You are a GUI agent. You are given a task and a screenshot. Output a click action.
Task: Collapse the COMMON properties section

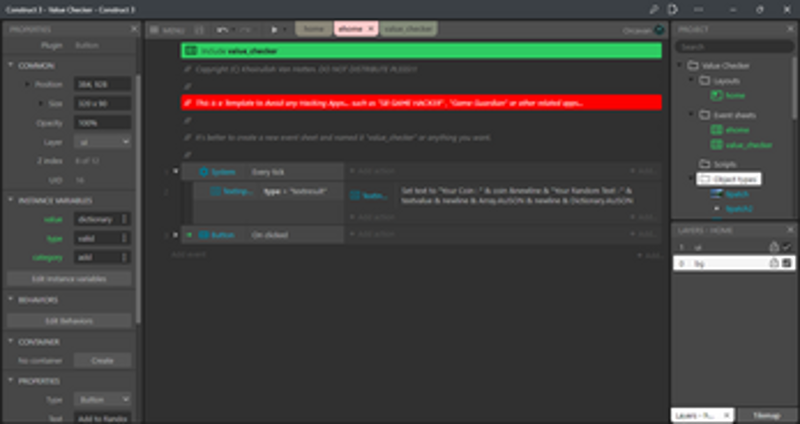10,65
